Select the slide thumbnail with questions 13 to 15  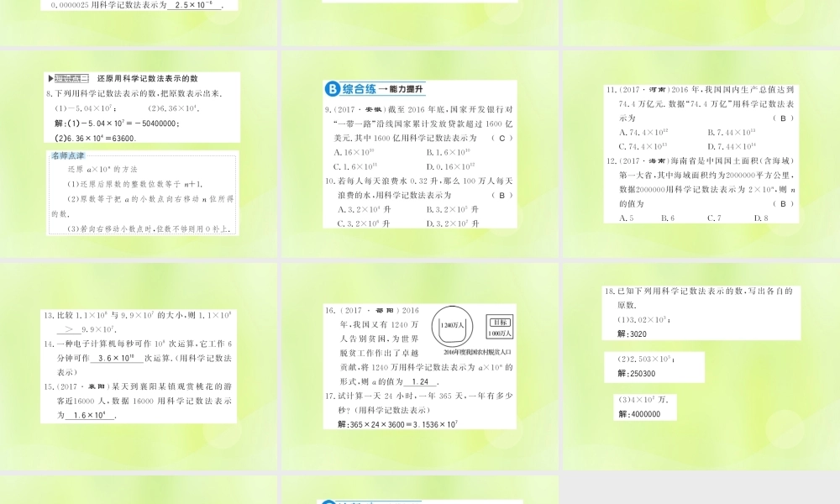click(x=139, y=366)
